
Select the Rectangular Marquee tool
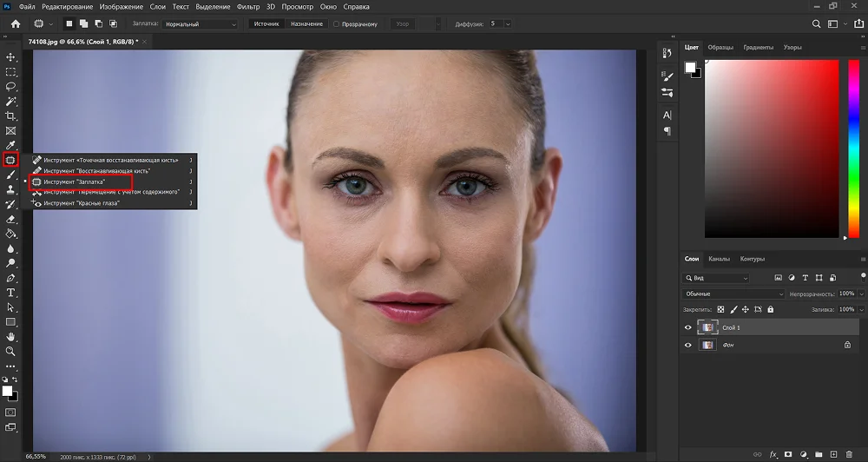point(10,72)
